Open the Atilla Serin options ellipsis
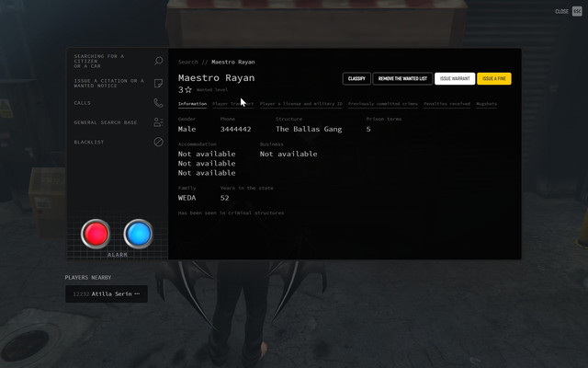This screenshot has height=368, width=588. (x=137, y=293)
